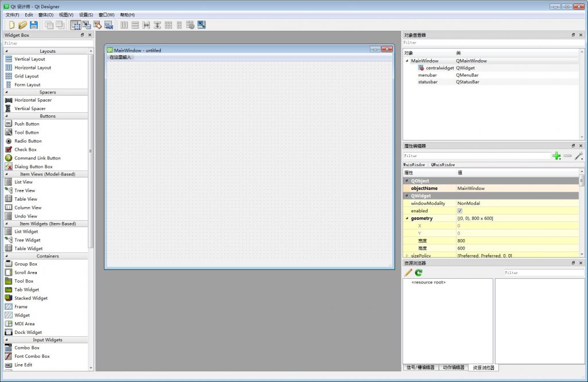Open the 文件(F) menu
The height and width of the screenshot is (382, 588).
click(x=12, y=14)
